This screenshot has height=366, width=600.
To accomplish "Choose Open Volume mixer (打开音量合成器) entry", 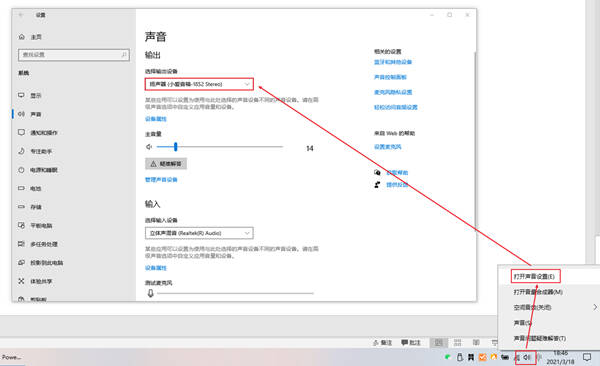I will pos(538,292).
